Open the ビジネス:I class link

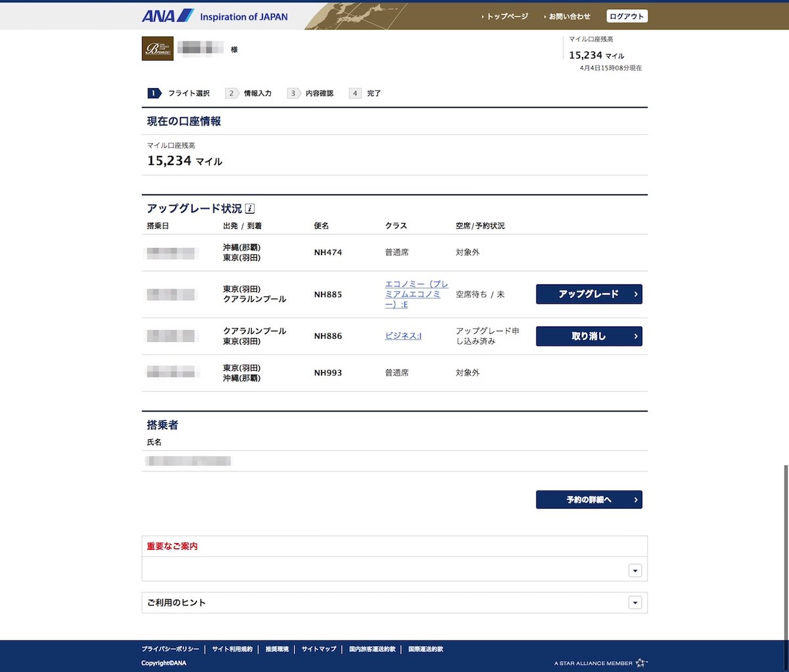coord(403,336)
